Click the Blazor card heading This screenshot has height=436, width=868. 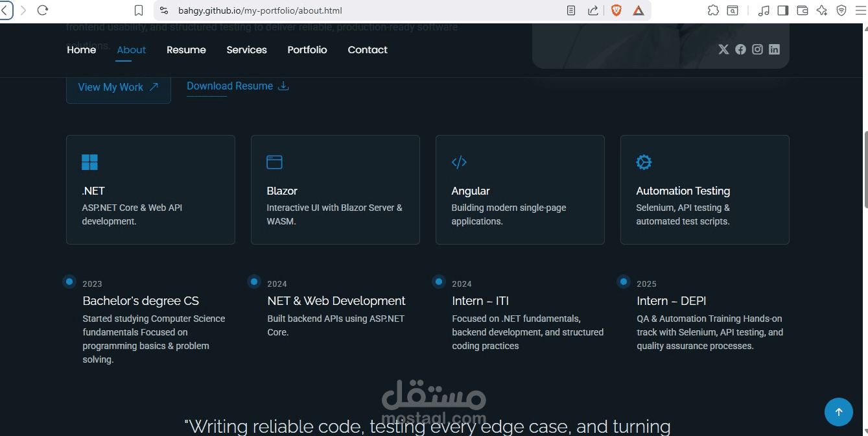282,191
